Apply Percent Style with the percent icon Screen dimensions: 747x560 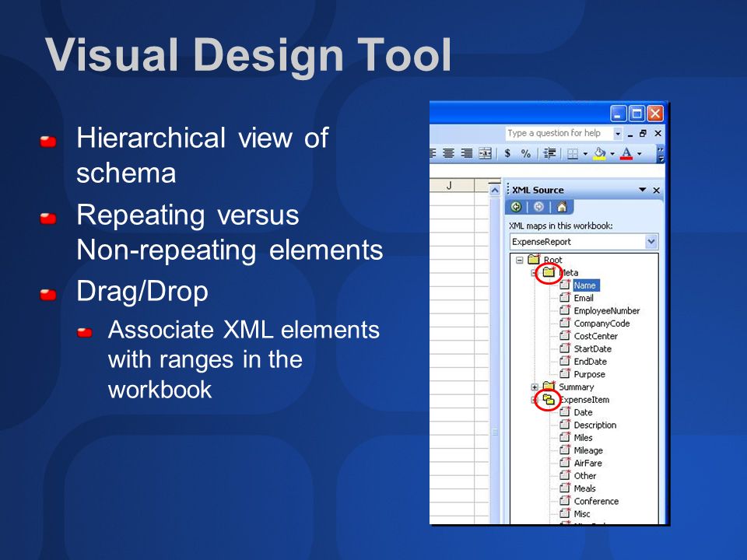(525, 153)
